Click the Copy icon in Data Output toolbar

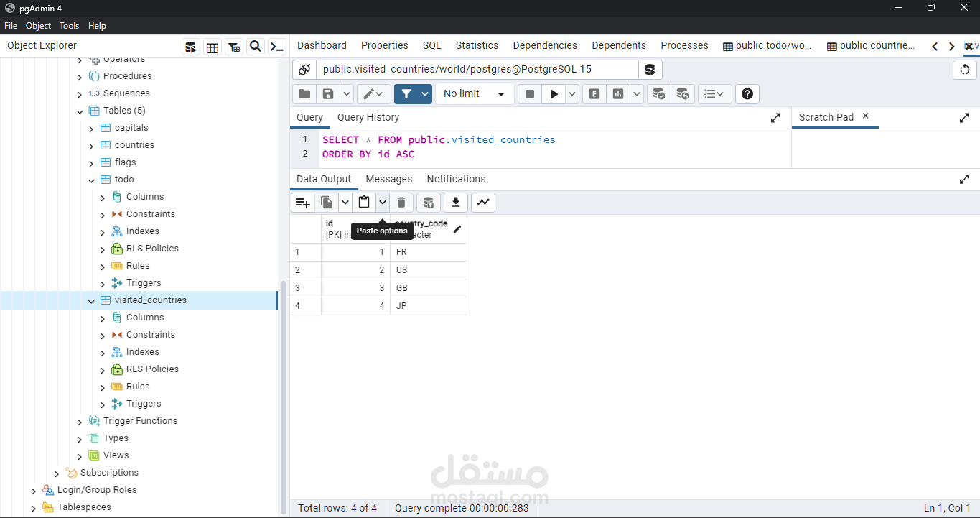tap(327, 203)
